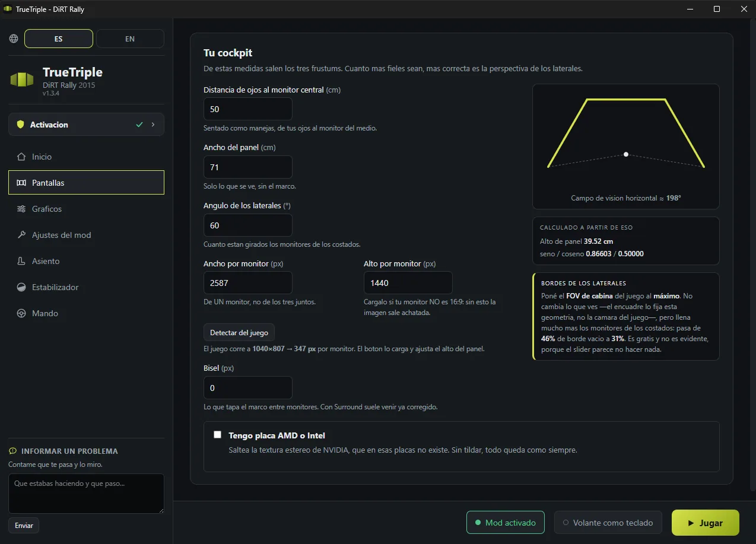Click the Ancho por monitor field
The image size is (756, 544).
248,284
